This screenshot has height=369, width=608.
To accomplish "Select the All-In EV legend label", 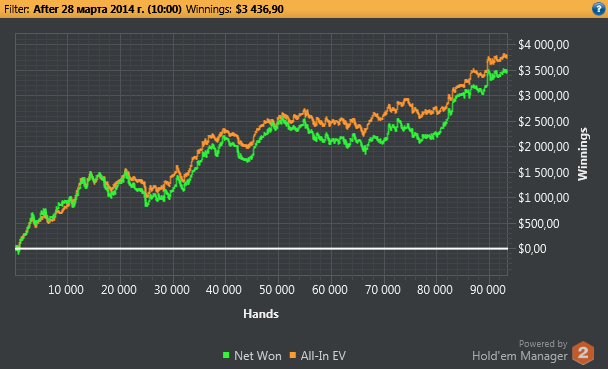I will click(323, 356).
